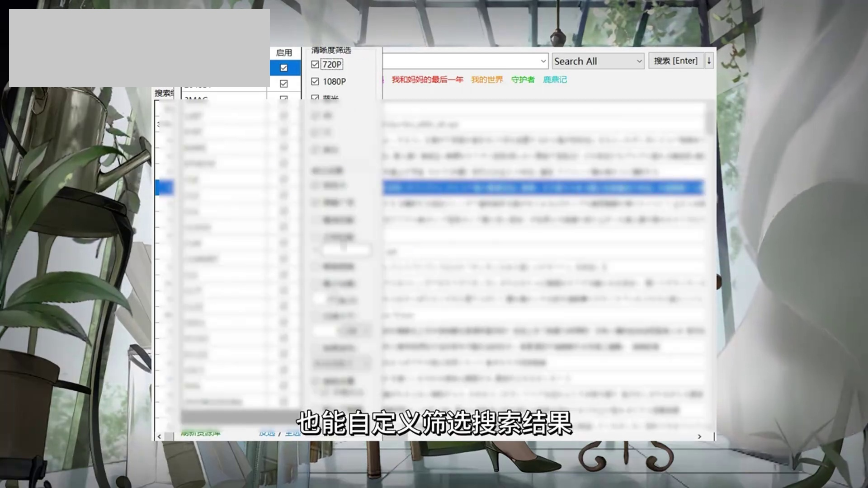Click the 搜索 [Enter] button
The width and height of the screenshot is (868, 488).
(675, 61)
